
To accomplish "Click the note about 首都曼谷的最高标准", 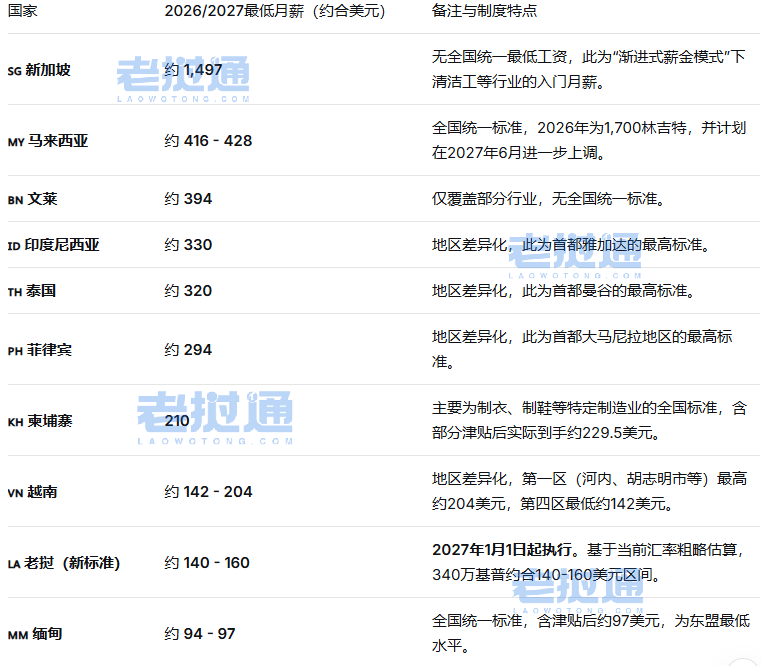I will [563, 291].
